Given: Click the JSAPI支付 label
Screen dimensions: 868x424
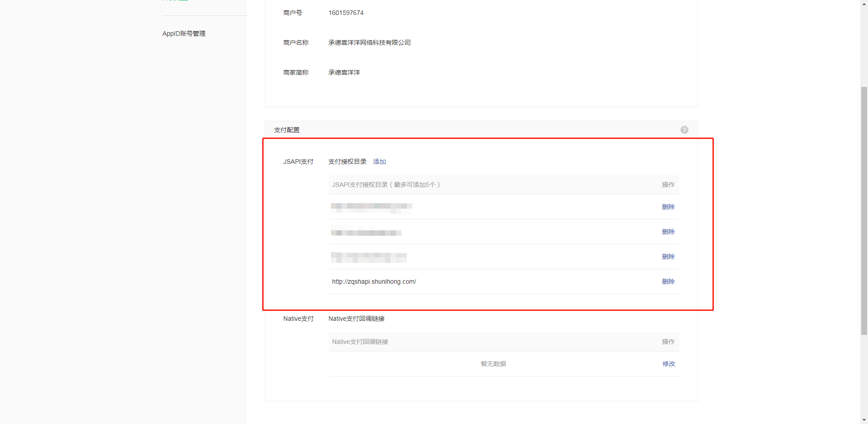Looking at the screenshot, I should click(298, 162).
